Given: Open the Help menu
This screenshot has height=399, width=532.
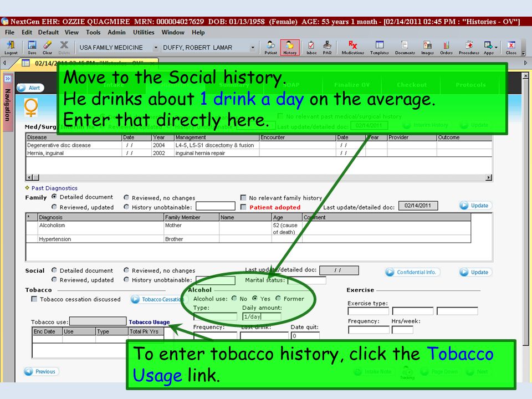Looking at the screenshot, I should 198,32.
